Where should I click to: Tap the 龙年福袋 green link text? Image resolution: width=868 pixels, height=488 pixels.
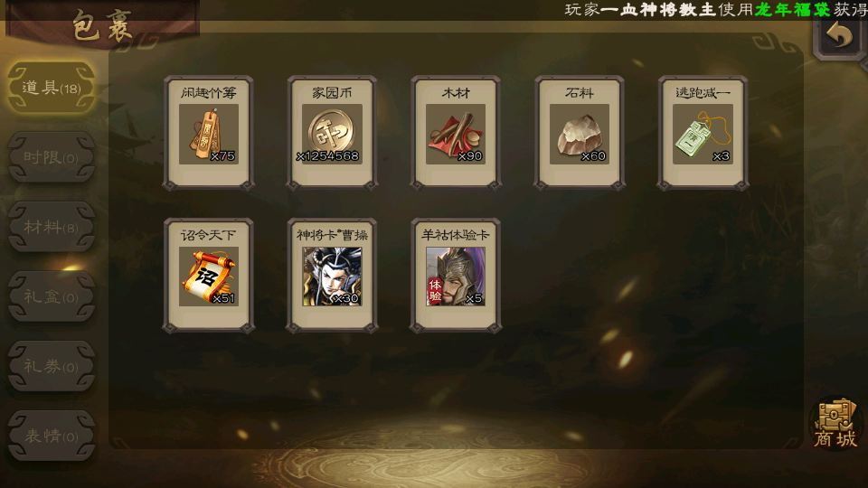(792, 9)
